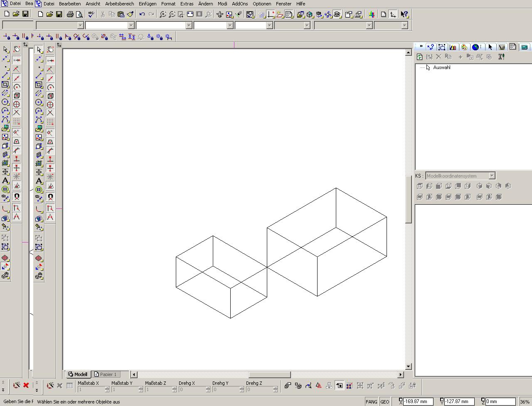This screenshot has width=532, height=406.
Task: Open the Ansicht menu
Action: (x=93, y=4)
